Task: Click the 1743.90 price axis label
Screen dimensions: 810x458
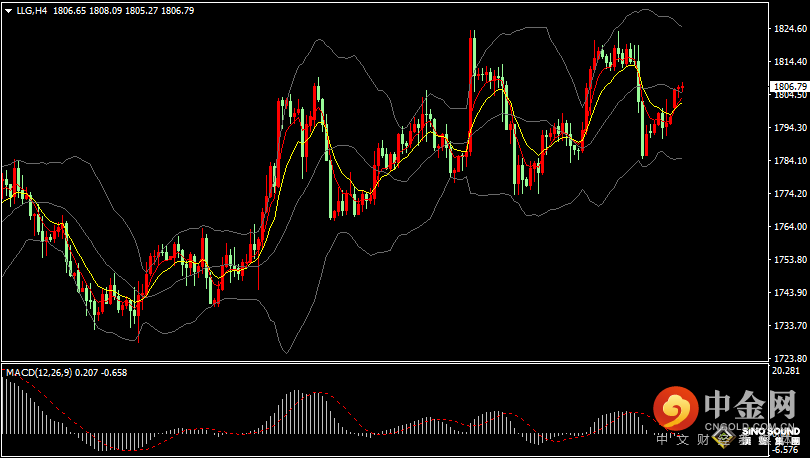Action: 791,292
